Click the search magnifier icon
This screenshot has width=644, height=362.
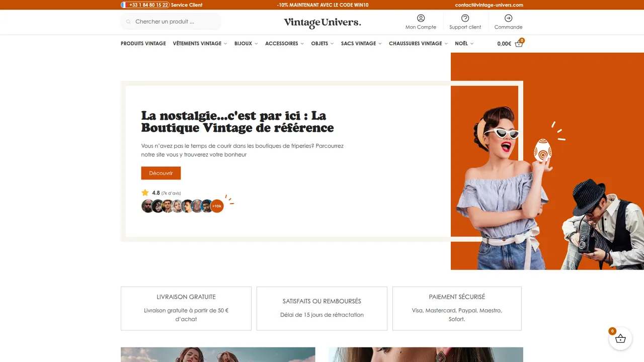point(128,22)
